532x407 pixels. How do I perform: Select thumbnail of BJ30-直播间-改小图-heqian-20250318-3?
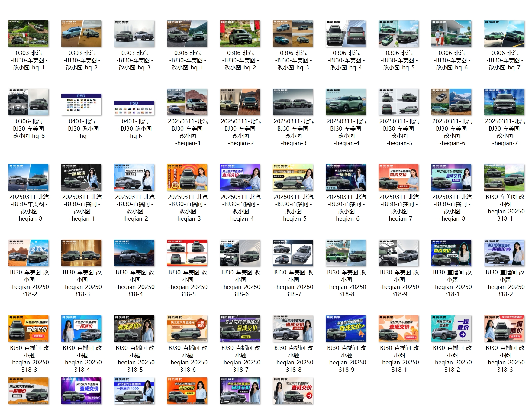tap(504, 328)
